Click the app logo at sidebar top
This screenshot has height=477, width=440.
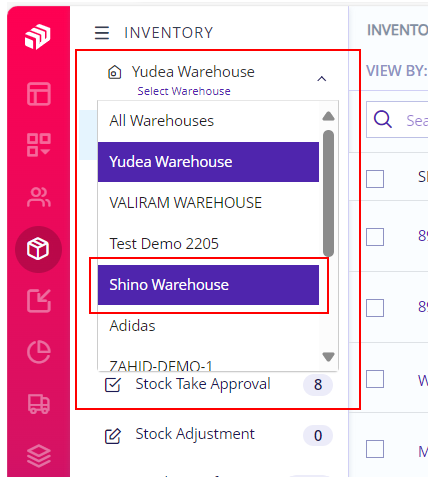point(38,36)
